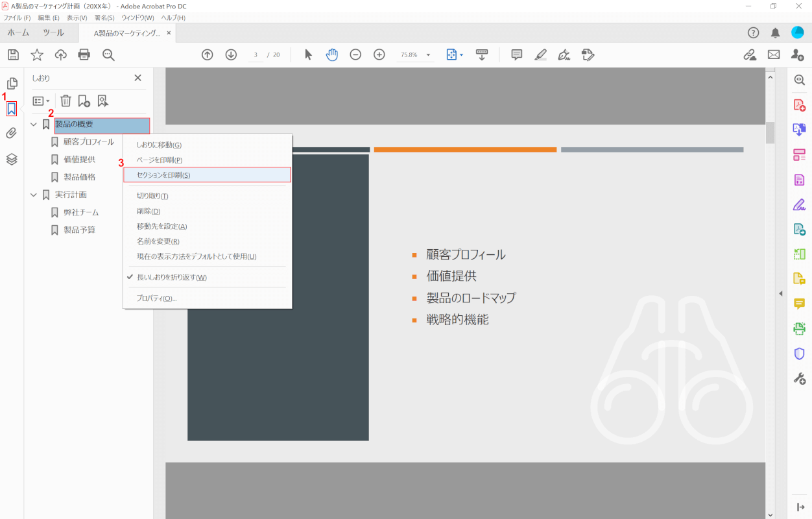The image size is (812, 519).
Task: Collapse the 実行計画 bookmark group
Action: pos(34,195)
